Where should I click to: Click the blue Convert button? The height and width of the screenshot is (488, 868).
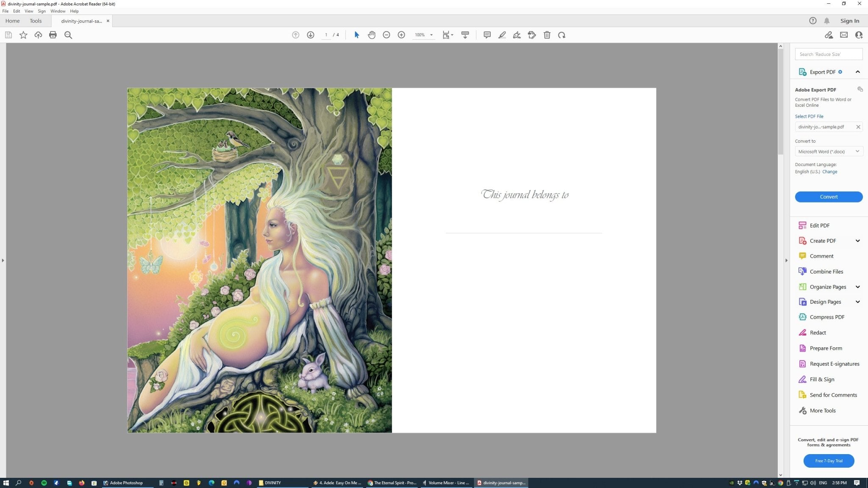[x=828, y=197]
